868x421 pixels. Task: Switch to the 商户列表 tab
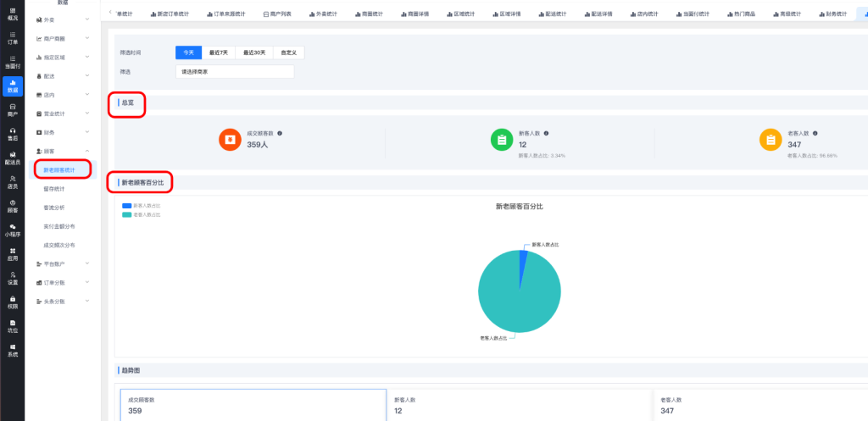tap(279, 14)
